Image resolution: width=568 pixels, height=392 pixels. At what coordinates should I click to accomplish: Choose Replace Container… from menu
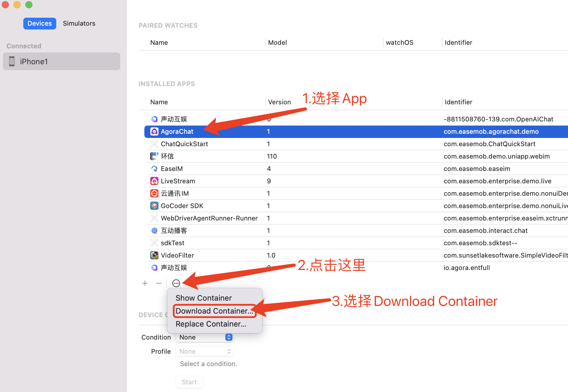click(211, 324)
